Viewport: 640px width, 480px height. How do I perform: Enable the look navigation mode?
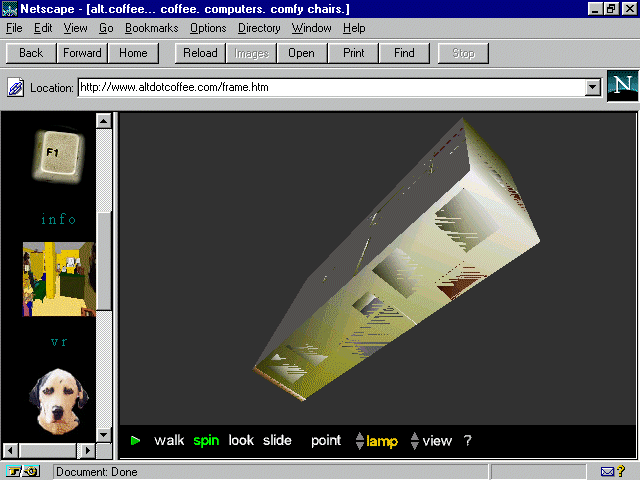pos(241,441)
